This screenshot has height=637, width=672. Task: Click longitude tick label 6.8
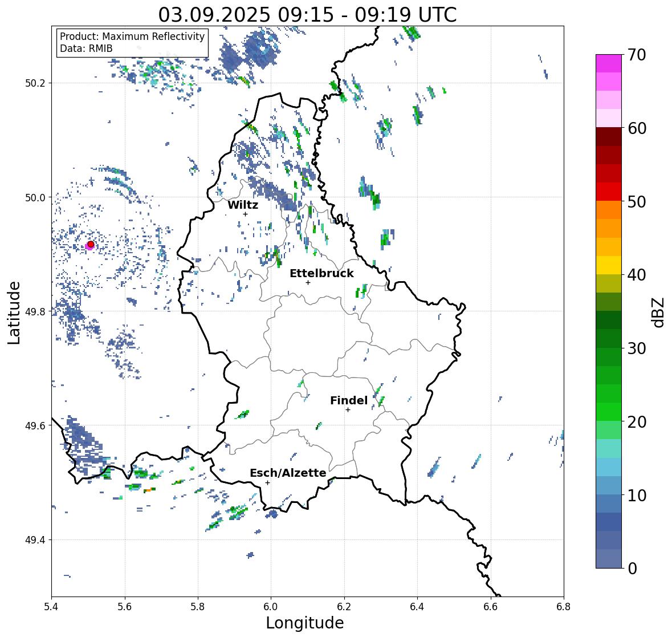[563, 606]
